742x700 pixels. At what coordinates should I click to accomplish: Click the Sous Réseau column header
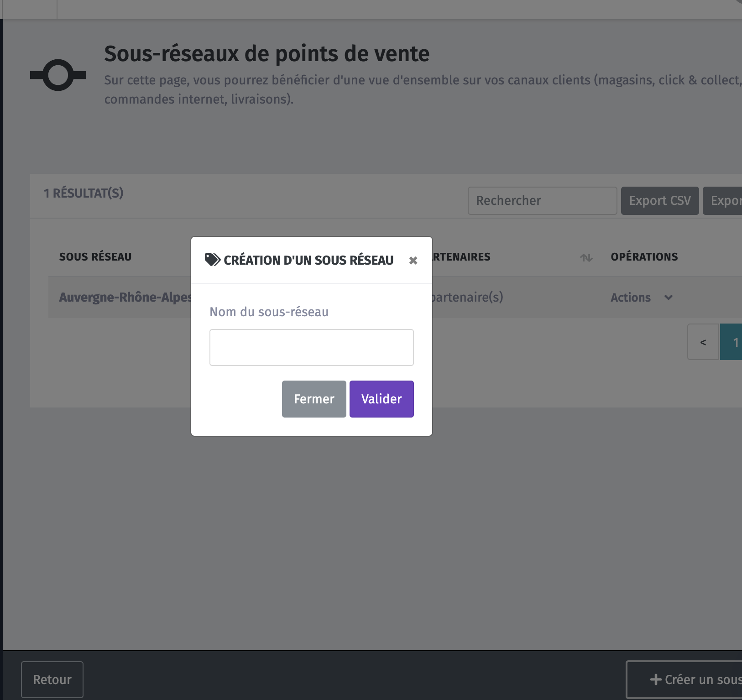coord(95,257)
